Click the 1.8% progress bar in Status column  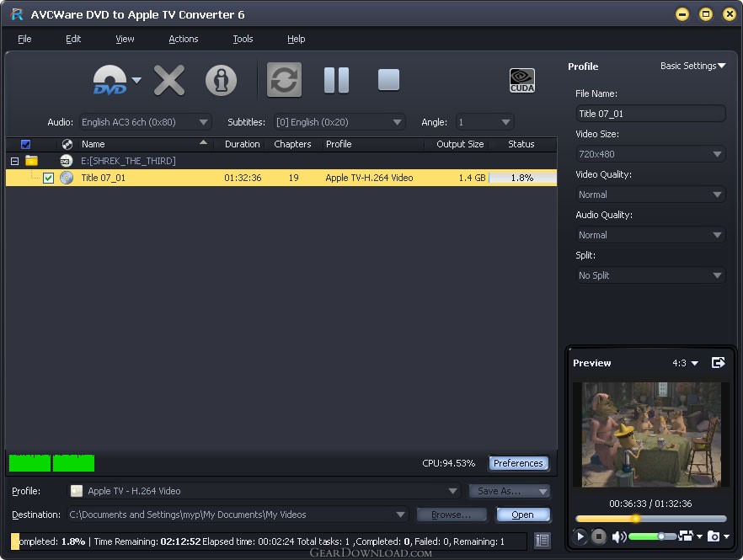pyautogui.click(x=522, y=178)
